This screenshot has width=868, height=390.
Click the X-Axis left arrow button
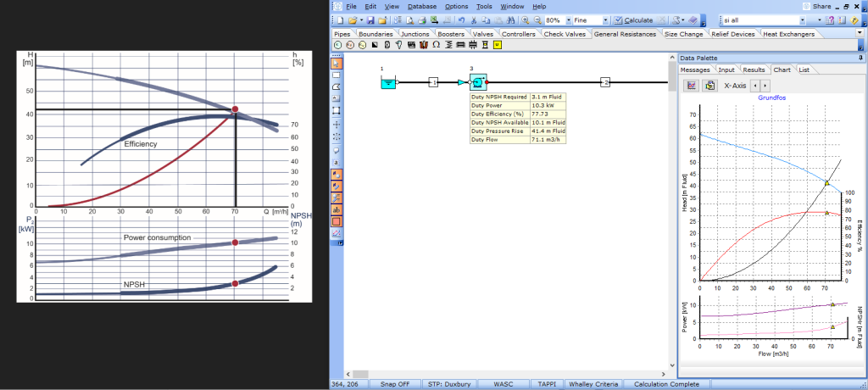point(757,86)
